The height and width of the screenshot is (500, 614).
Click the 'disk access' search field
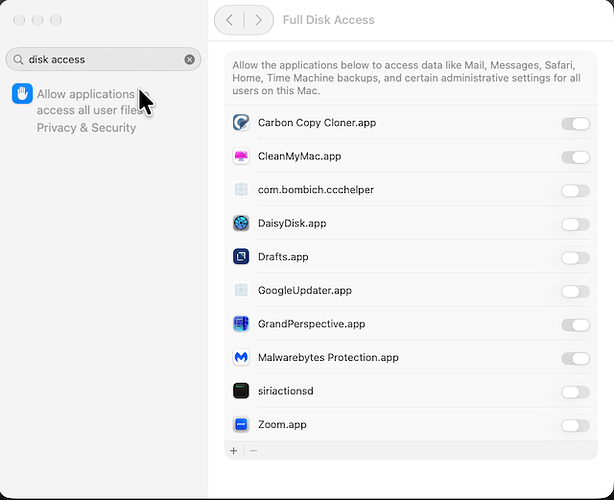tap(103, 60)
